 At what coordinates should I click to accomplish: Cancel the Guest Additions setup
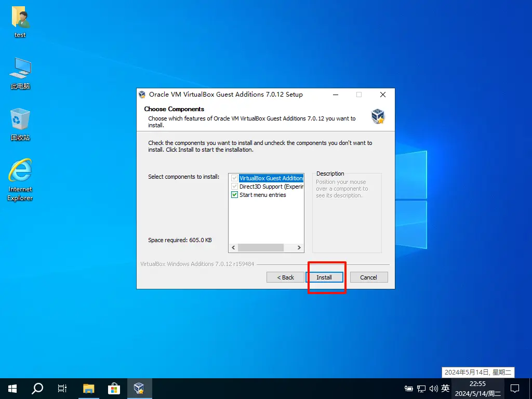pyautogui.click(x=369, y=277)
